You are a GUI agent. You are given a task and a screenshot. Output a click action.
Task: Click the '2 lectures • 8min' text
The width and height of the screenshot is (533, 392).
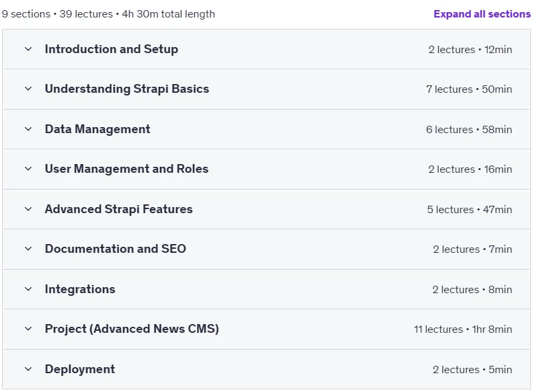click(x=472, y=290)
